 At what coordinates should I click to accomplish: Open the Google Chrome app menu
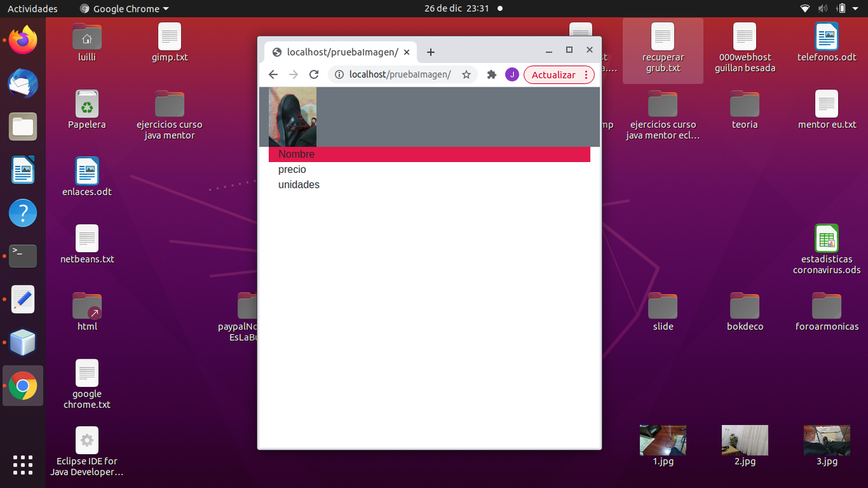[124, 9]
